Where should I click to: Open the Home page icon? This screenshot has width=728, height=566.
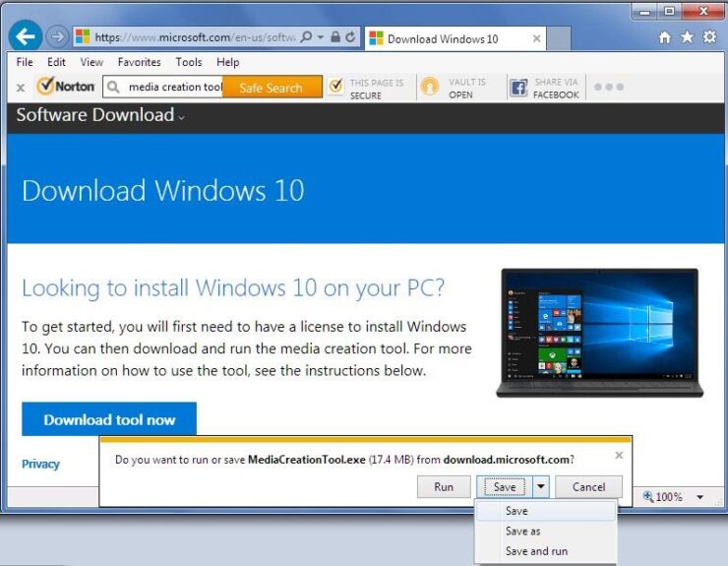(x=665, y=37)
